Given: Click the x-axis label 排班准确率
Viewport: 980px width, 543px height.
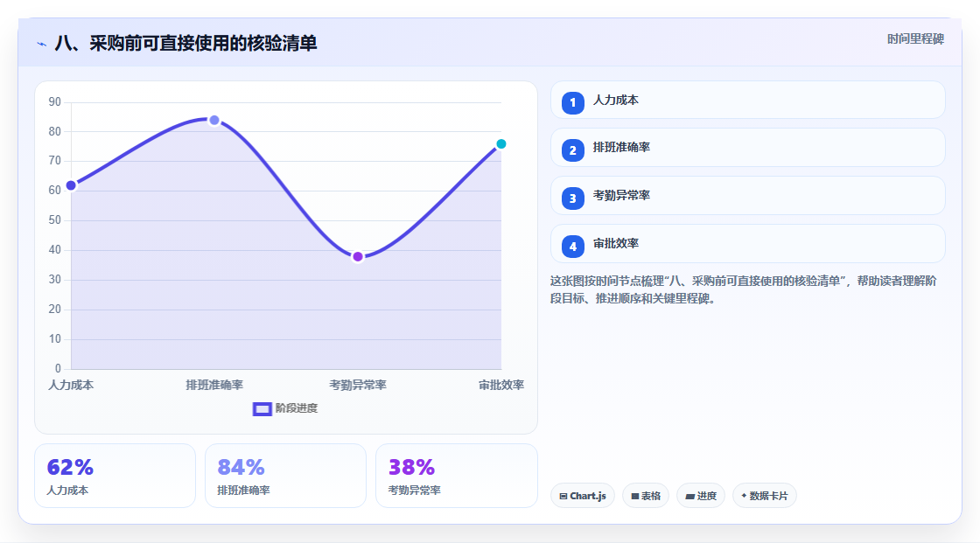Looking at the screenshot, I should click(x=214, y=385).
